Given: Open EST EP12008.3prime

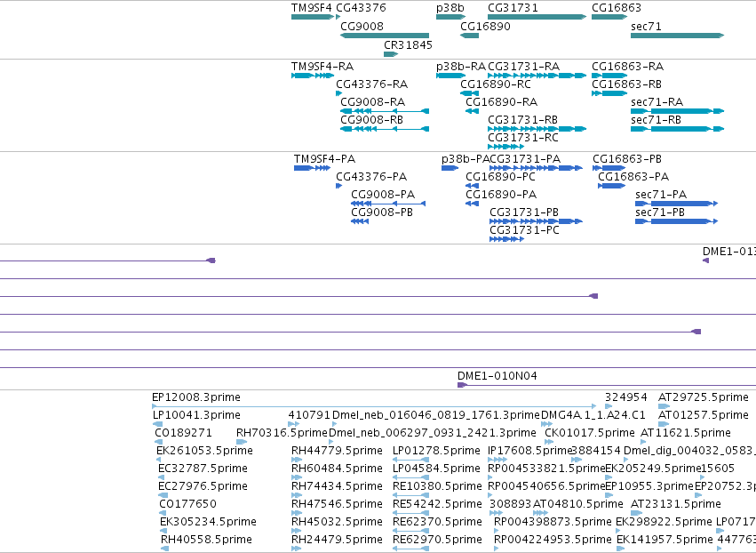Looking at the screenshot, I should click(196, 397).
